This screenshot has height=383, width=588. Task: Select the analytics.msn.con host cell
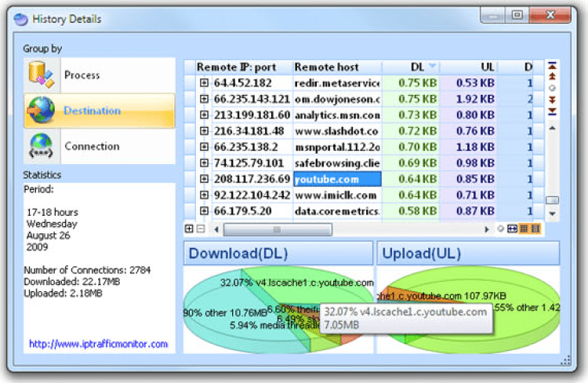tap(337, 115)
